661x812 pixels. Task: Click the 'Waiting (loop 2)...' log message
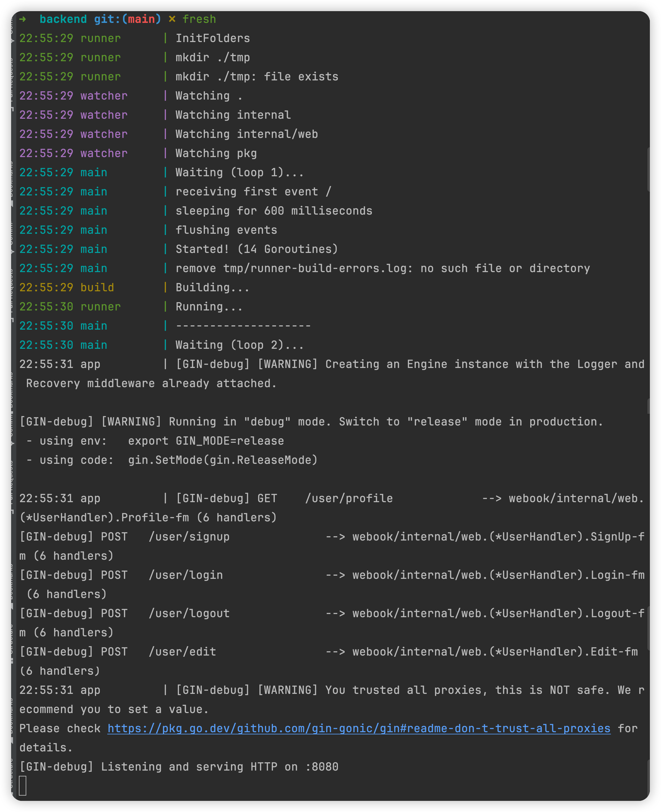pos(240,345)
